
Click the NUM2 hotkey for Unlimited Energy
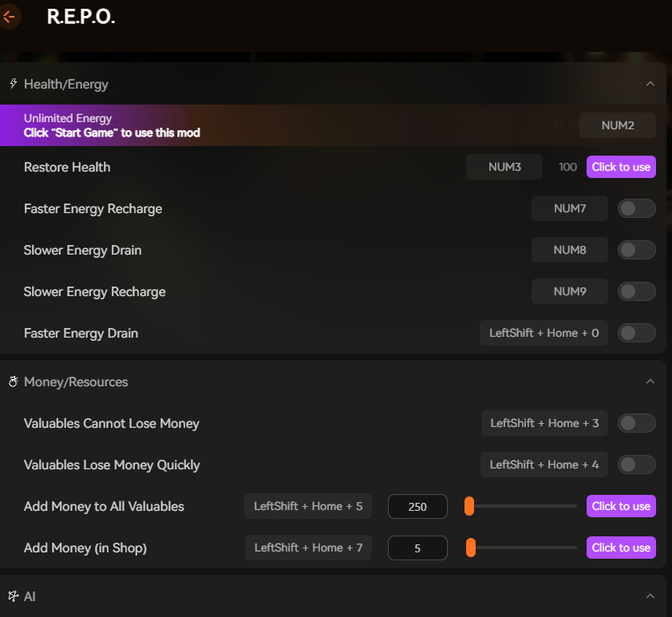tap(618, 125)
